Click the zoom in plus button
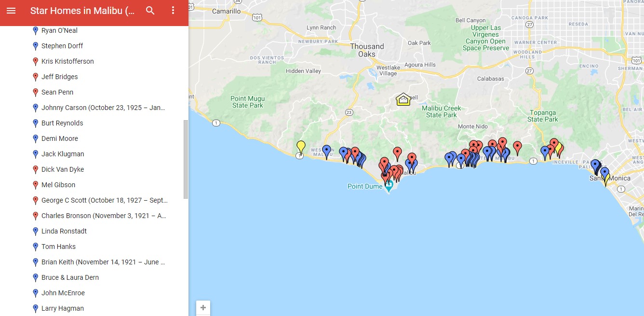The image size is (644, 316). pos(203,308)
